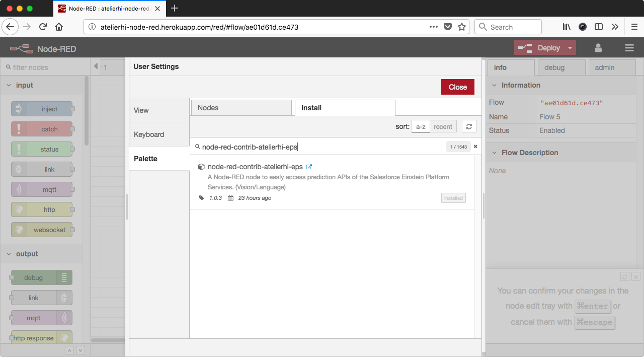
Task: Click refresh icon in the tips box
Action: [x=625, y=276]
